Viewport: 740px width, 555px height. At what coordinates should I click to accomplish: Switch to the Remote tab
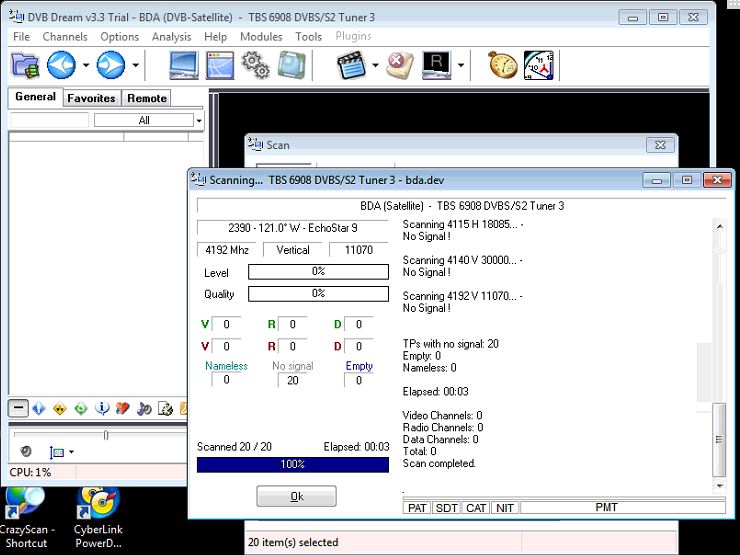pyautogui.click(x=147, y=98)
